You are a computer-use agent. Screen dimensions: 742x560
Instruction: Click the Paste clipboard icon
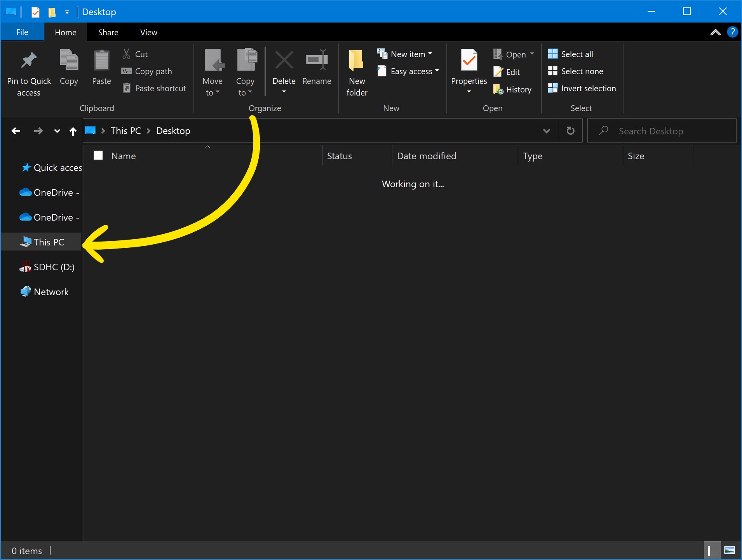tap(101, 61)
